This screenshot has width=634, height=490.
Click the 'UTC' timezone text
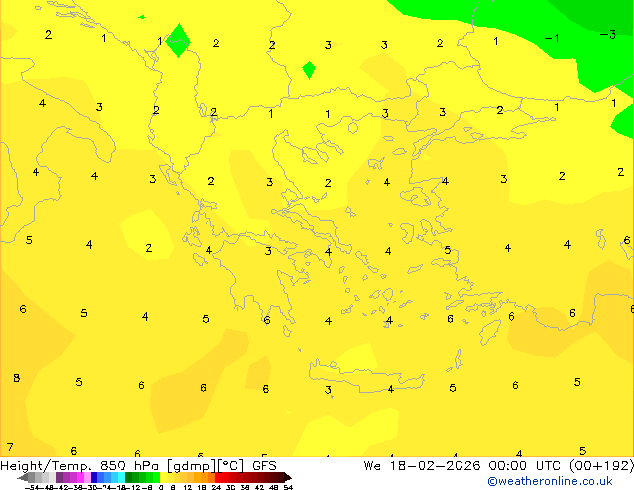pos(549,465)
